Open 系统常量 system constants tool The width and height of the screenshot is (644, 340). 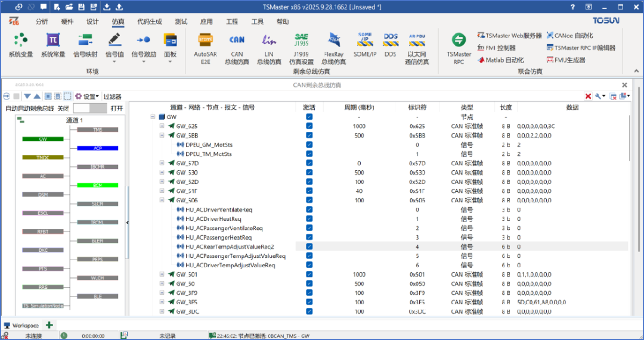(53, 46)
